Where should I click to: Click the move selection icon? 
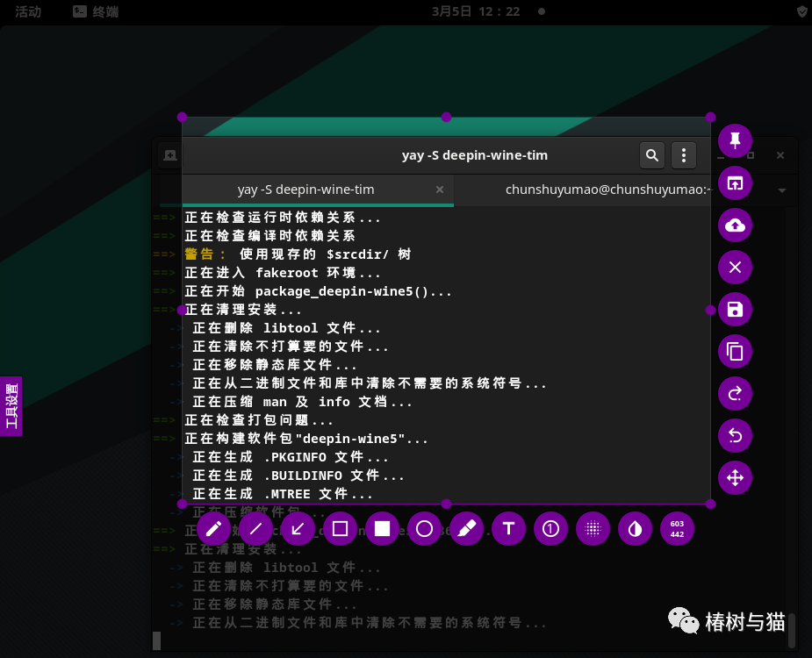[735, 478]
